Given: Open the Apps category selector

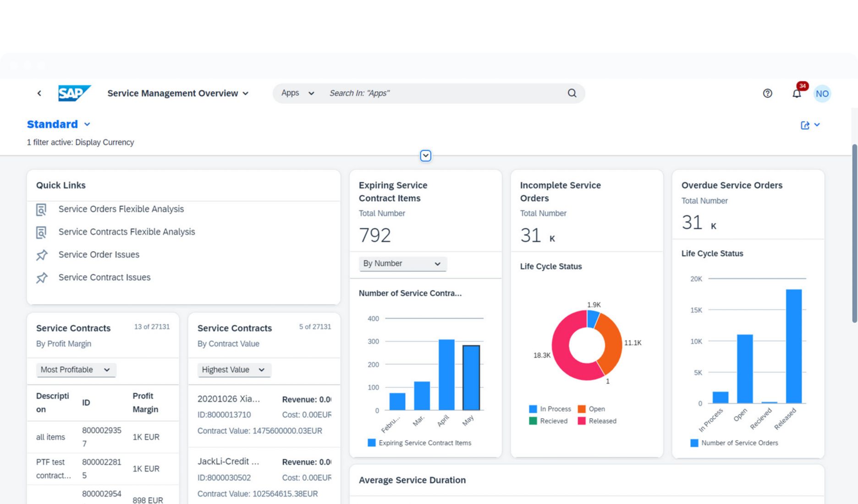Looking at the screenshot, I should pos(297,93).
